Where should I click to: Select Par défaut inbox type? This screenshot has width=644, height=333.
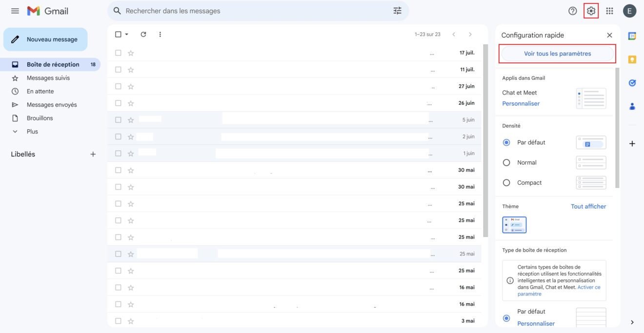506,318
